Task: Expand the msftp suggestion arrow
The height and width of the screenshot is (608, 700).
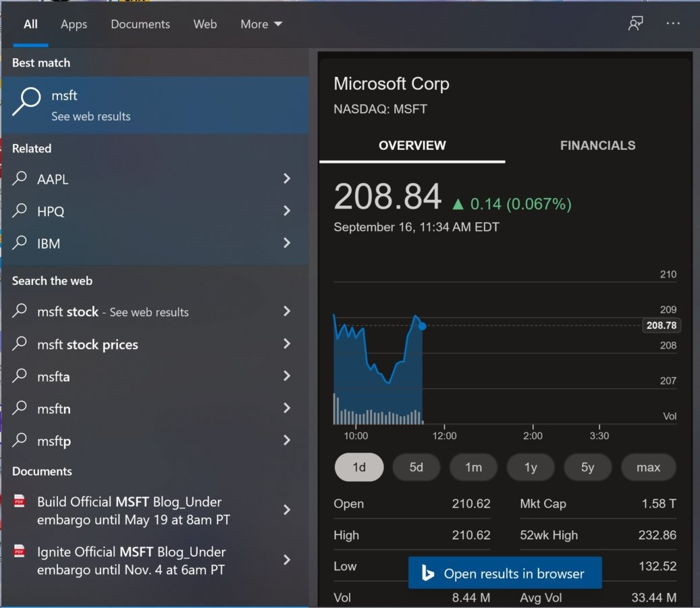Action: click(287, 440)
